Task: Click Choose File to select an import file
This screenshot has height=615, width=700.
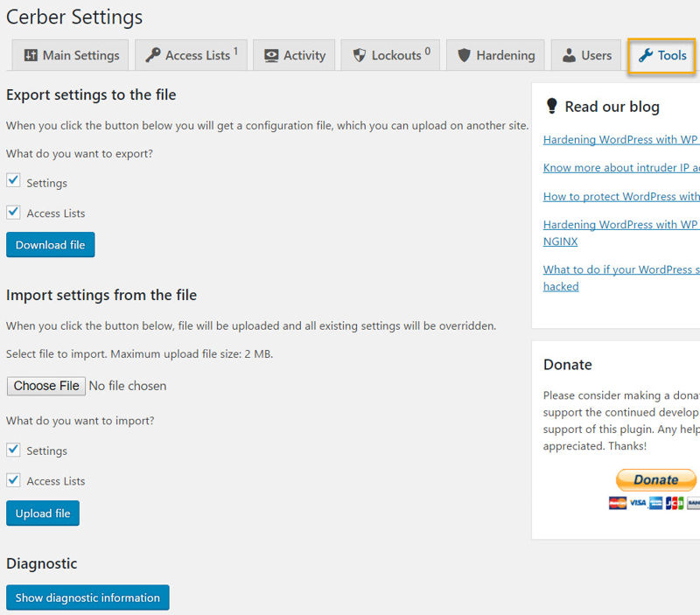Action: 45,386
